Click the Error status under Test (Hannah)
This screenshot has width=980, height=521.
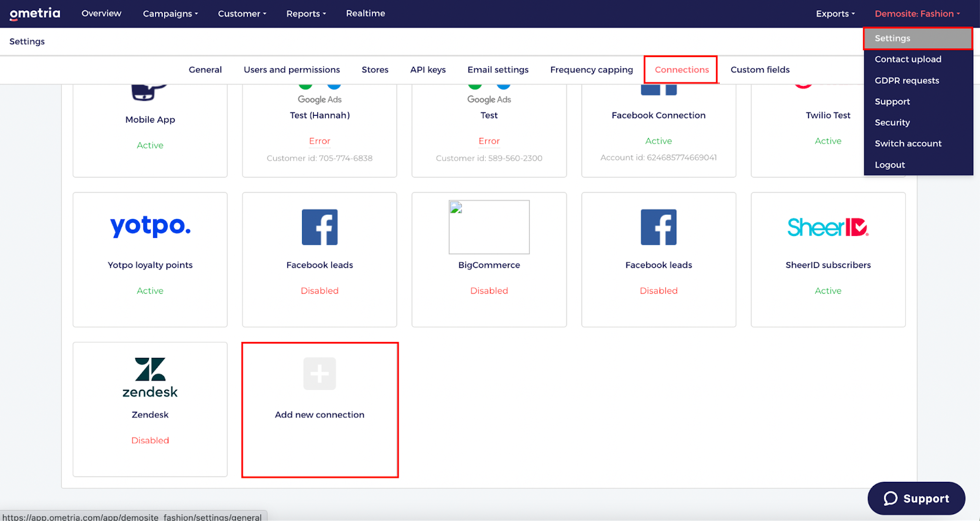click(x=320, y=141)
